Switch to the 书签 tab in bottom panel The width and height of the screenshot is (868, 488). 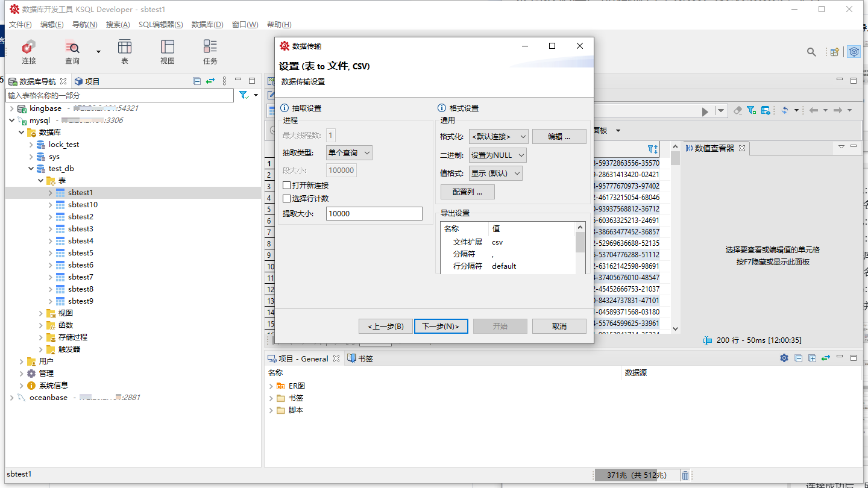click(x=360, y=358)
